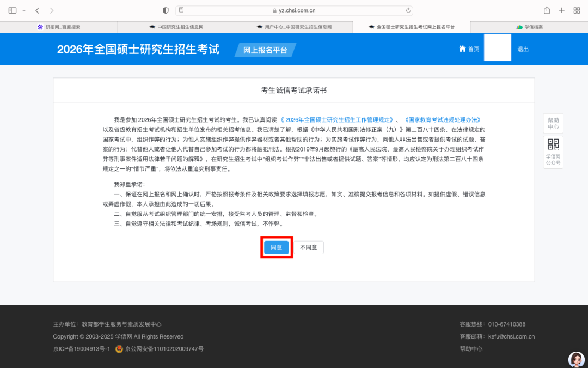Open the 帮助中心 side panel button

coord(553,123)
